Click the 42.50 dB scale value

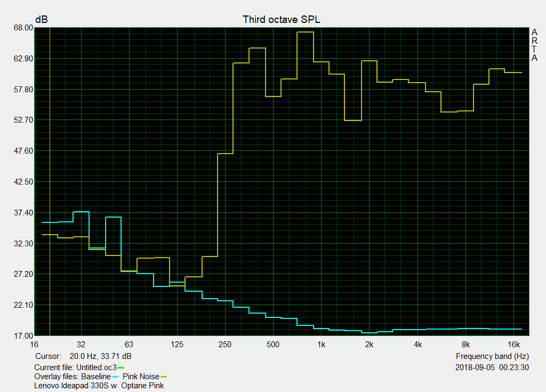pos(23,182)
